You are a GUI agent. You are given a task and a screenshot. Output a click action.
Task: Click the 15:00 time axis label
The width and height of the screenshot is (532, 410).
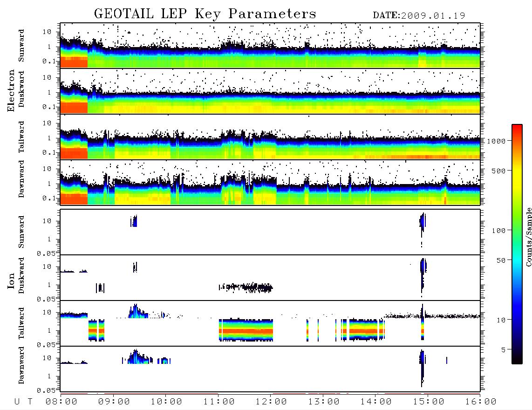[x=429, y=402]
